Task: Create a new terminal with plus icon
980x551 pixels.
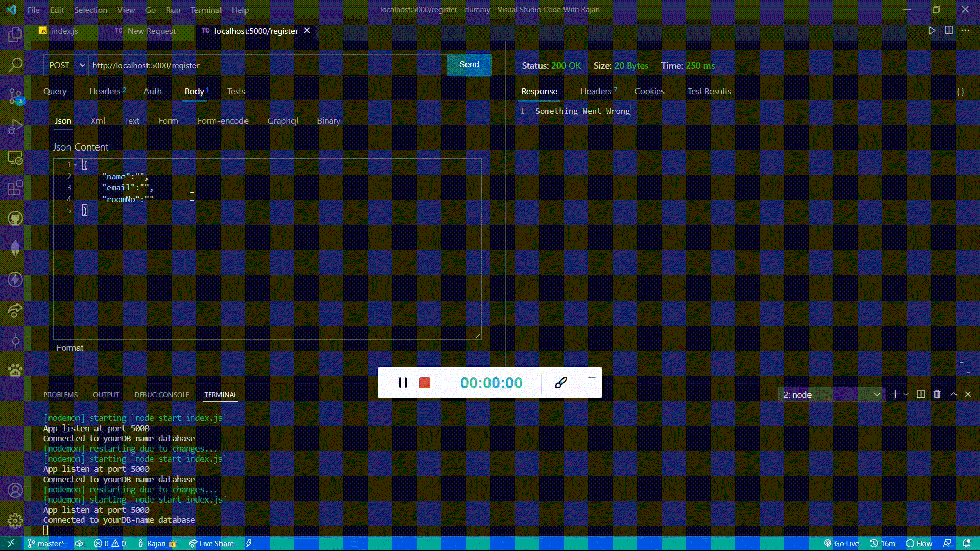Action: pyautogui.click(x=895, y=394)
